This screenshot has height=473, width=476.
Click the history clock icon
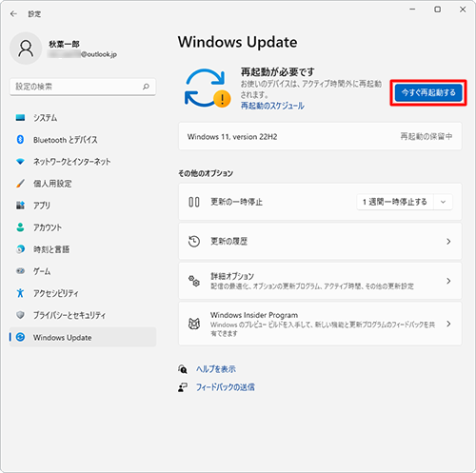coord(194,242)
